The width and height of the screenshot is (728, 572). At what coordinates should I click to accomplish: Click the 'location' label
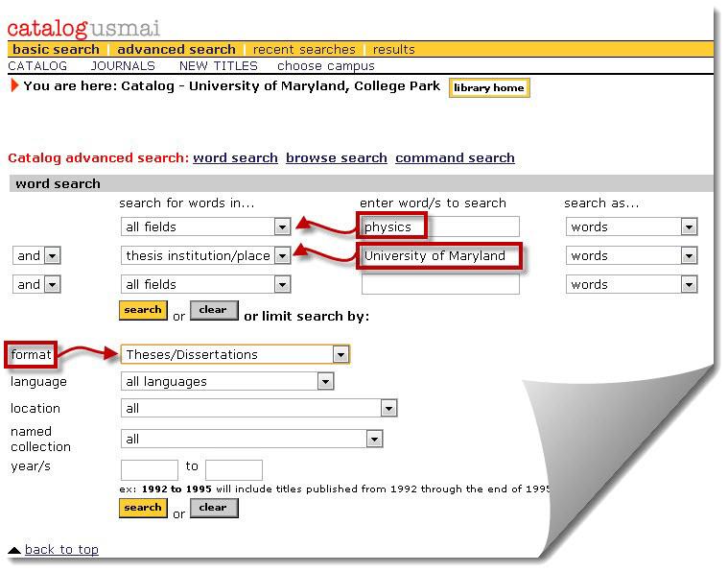click(x=35, y=409)
